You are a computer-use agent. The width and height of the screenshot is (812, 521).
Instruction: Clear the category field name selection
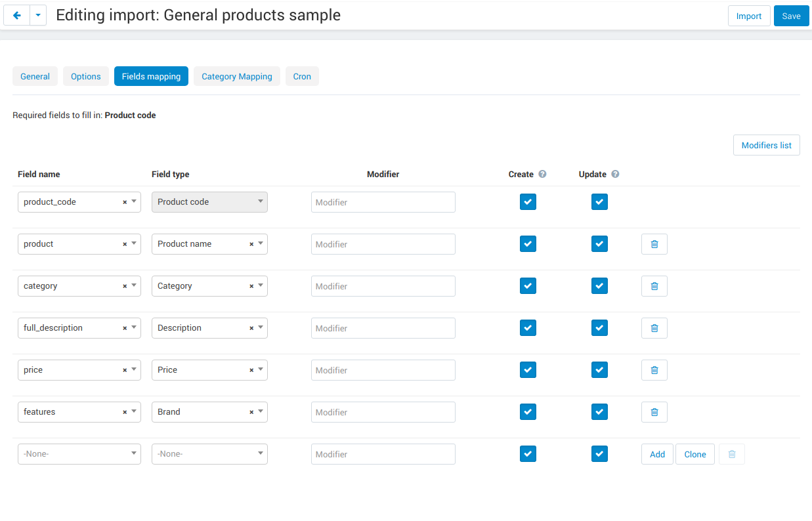coord(125,286)
